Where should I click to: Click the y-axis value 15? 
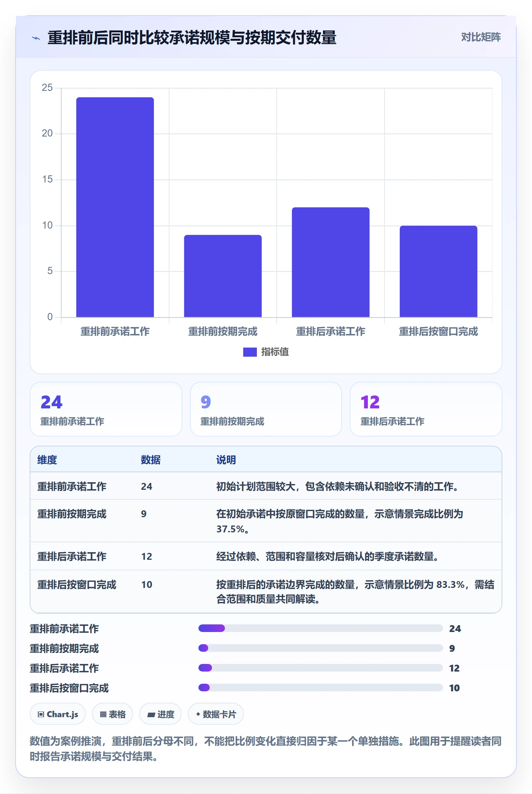[47, 179]
